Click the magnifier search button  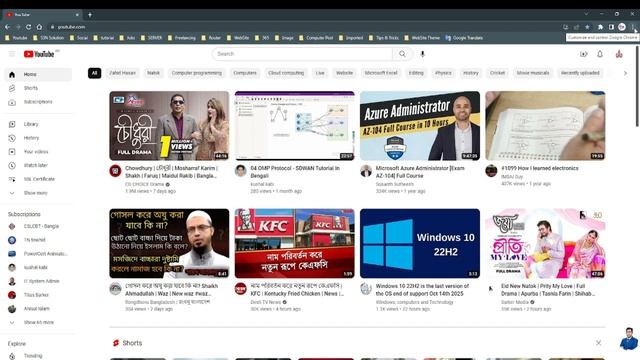402,54
